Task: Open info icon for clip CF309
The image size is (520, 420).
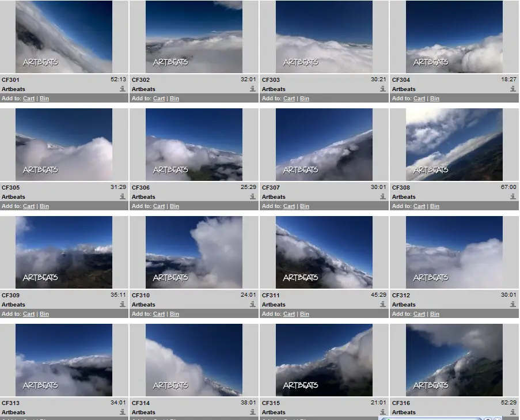Action: pyautogui.click(x=123, y=304)
